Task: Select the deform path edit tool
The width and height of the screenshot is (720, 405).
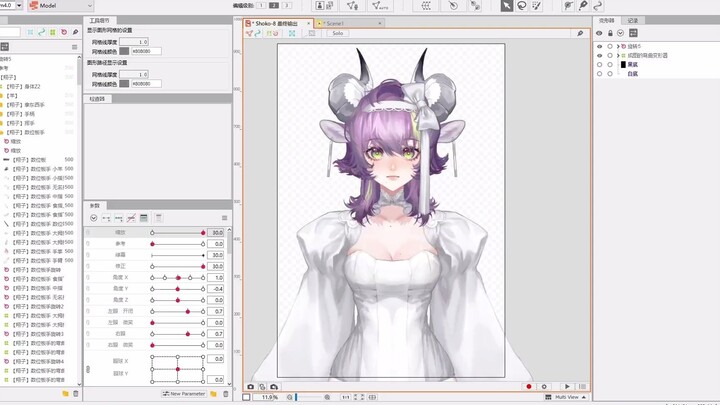Action: pos(568,6)
